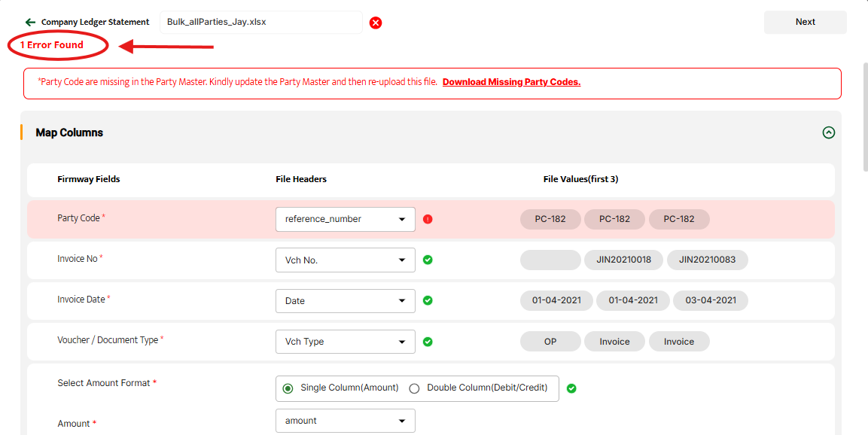868x435 pixels.
Task: Open the Voucher Type Vch Type dropdown
Action: 345,342
